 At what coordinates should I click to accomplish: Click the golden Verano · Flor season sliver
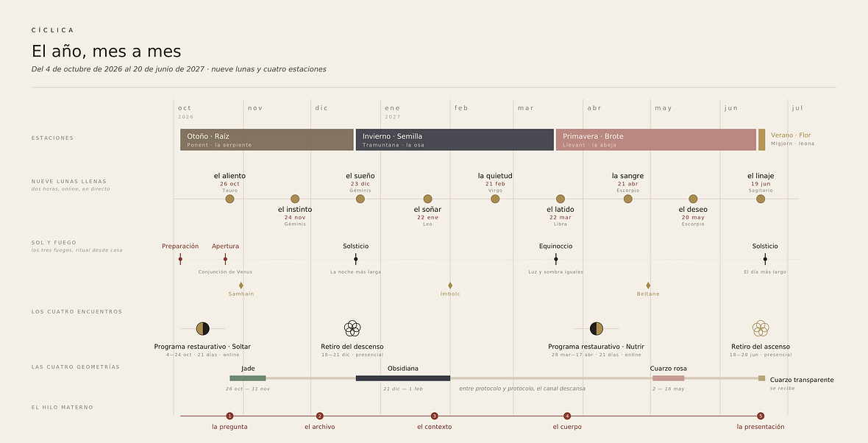coord(762,140)
